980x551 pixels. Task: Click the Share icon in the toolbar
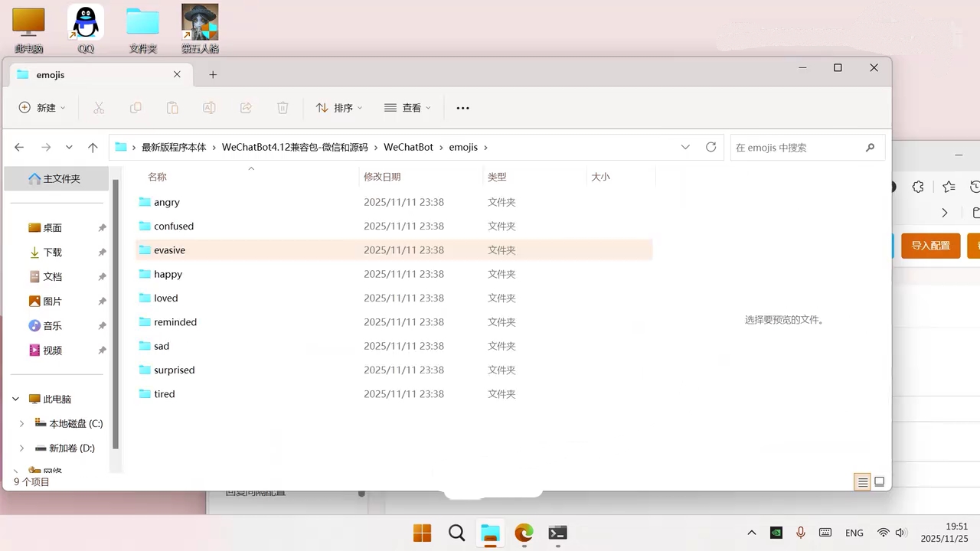tap(246, 107)
